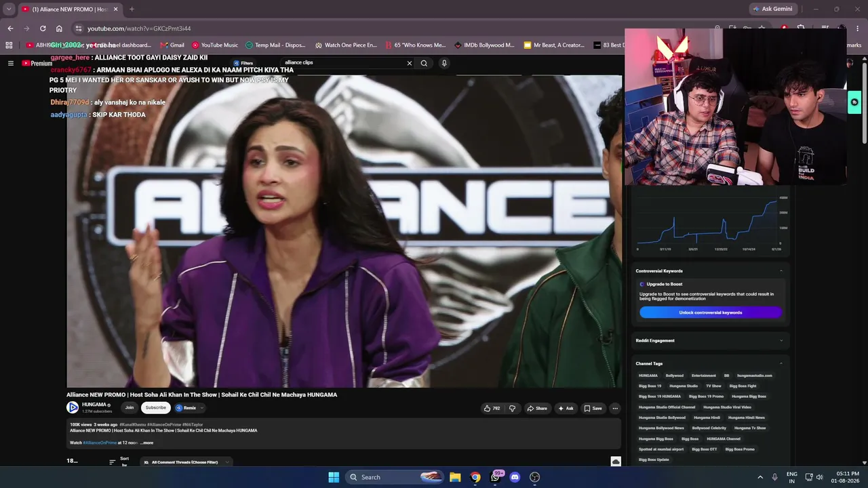Open the more actions three-dot menu
The image size is (868, 488).
(x=615, y=408)
